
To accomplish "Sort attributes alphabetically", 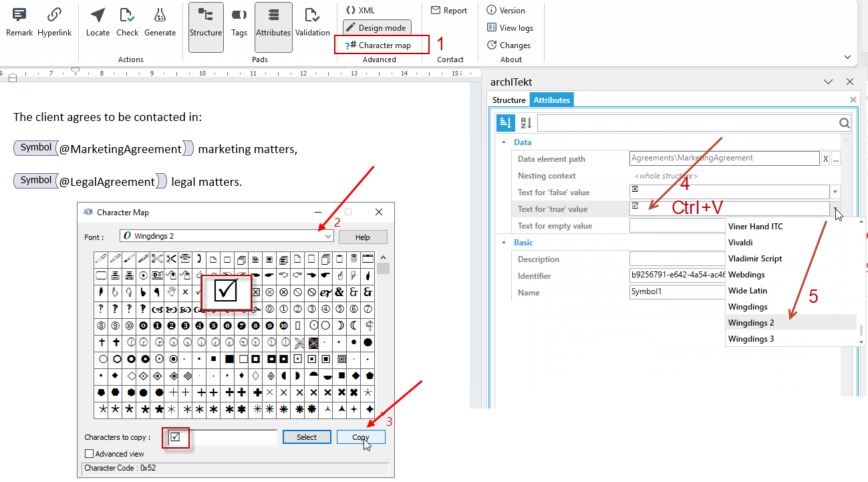I will tap(526, 123).
